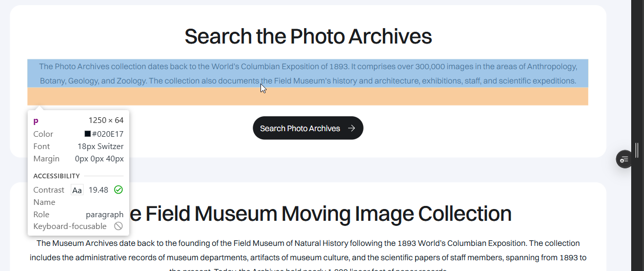644x271 pixels.
Task: Click the purple p tag in tooltip
Action: [x=36, y=121]
